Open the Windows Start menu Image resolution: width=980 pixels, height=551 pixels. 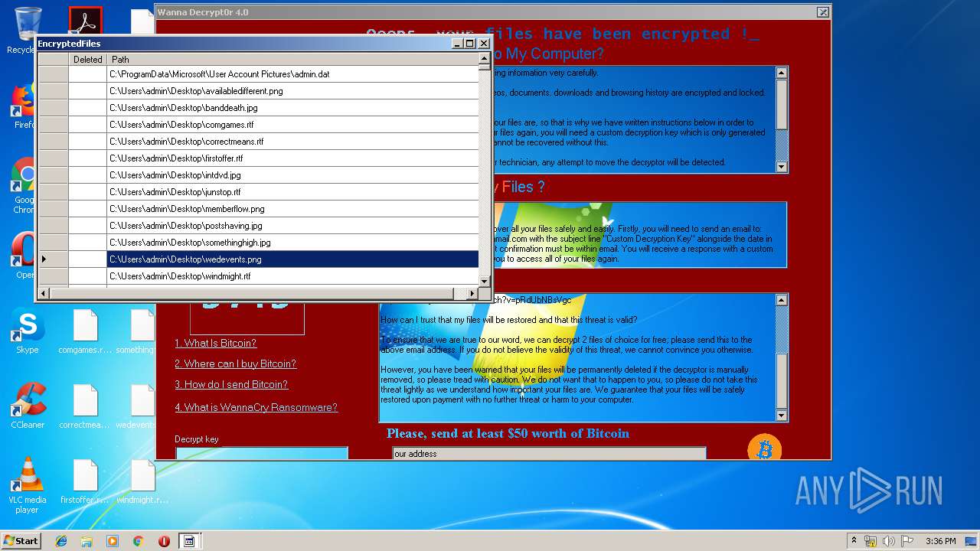click(21, 540)
